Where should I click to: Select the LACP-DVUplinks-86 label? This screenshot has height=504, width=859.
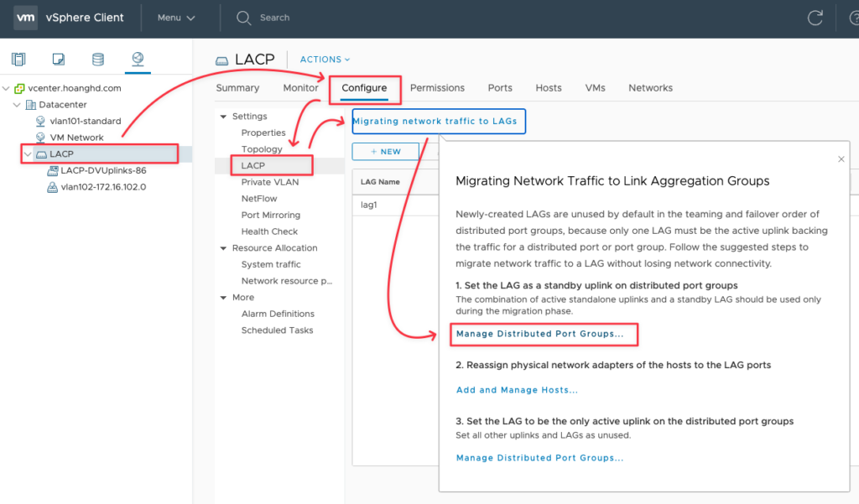(103, 170)
